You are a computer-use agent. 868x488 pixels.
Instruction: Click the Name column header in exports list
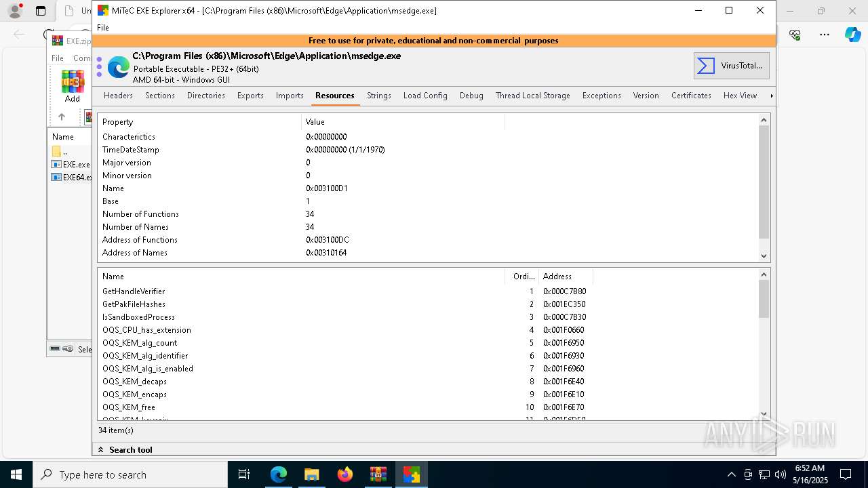(301, 277)
